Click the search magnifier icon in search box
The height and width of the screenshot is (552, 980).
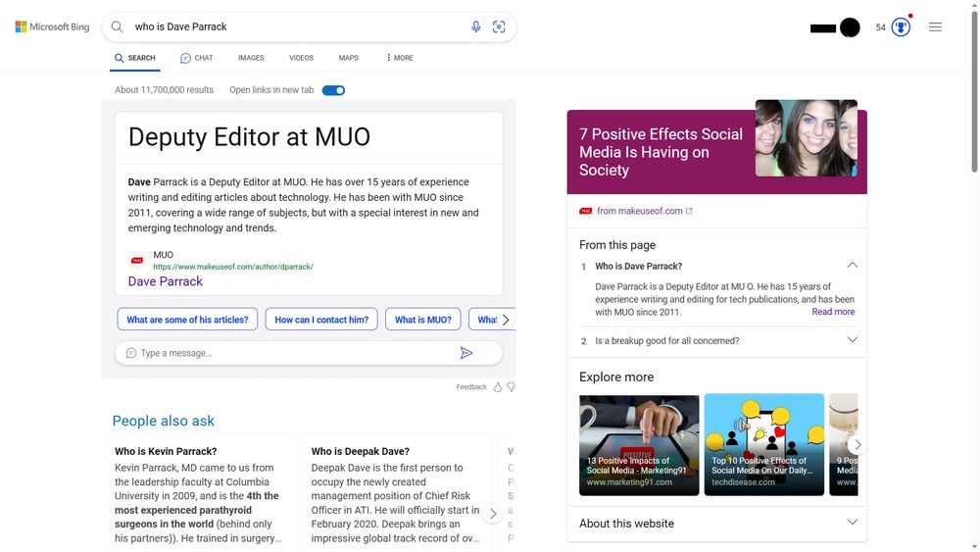(117, 26)
